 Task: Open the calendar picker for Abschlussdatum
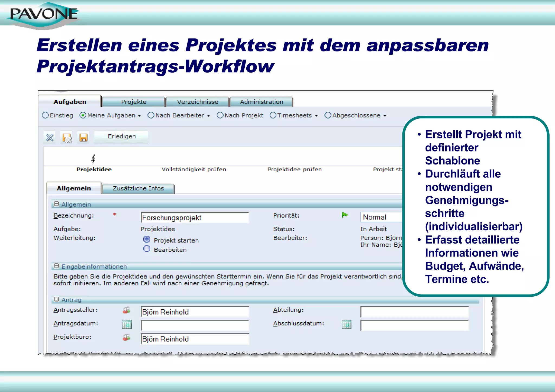[346, 324]
